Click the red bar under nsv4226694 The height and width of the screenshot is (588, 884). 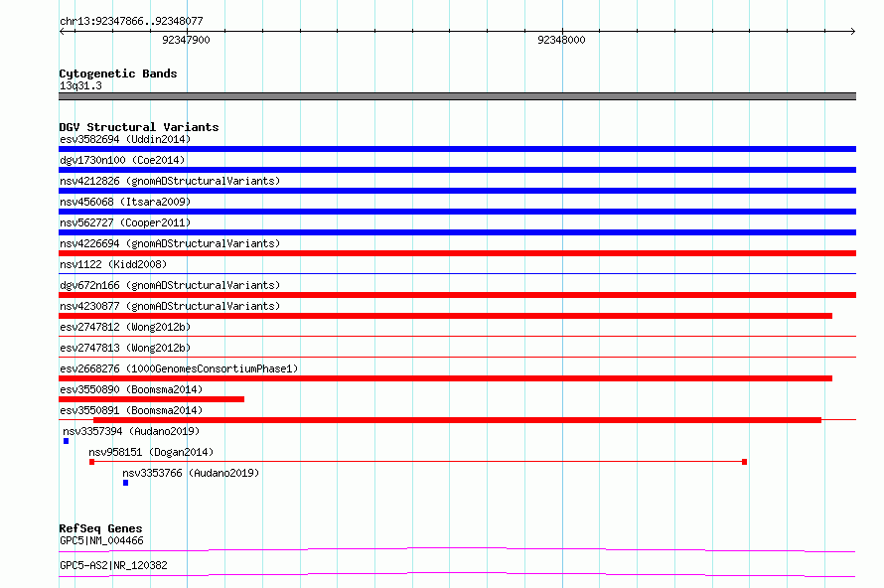tap(457, 253)
